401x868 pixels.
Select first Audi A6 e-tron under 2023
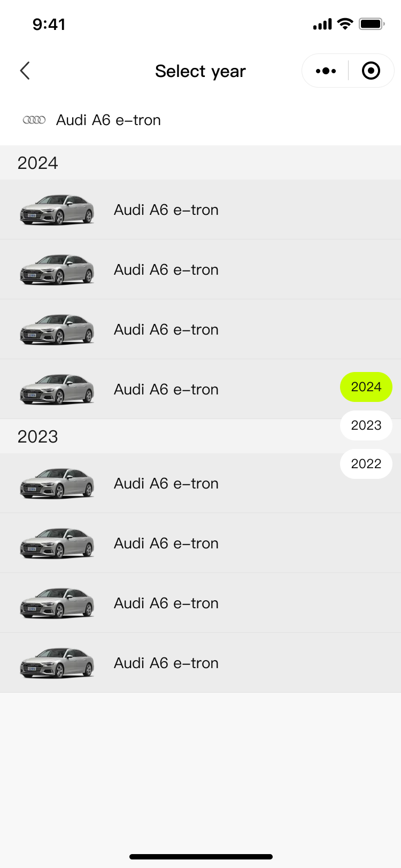pos(166,483)
